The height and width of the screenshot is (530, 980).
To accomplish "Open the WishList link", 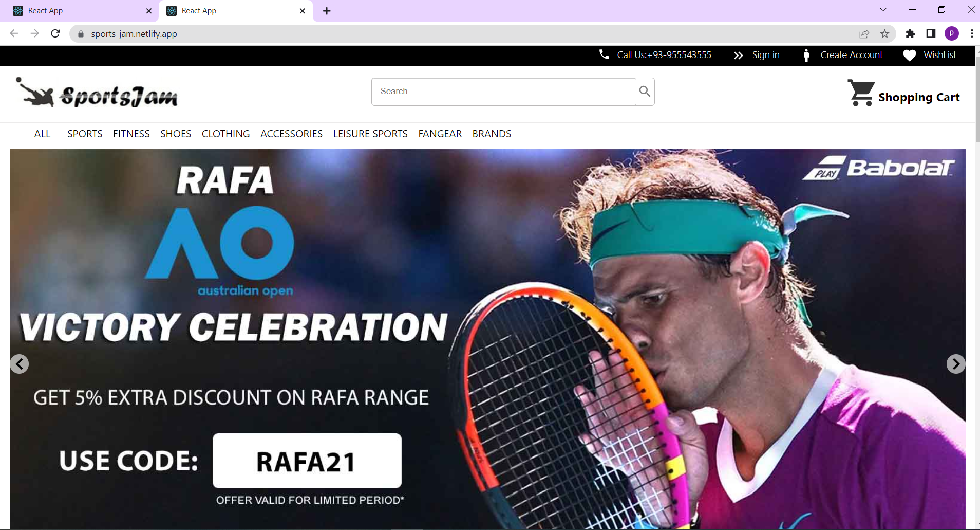I will point(940,55).
